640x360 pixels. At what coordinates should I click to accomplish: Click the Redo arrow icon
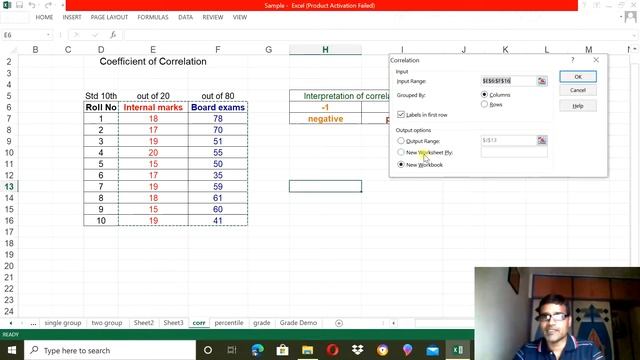48,5
